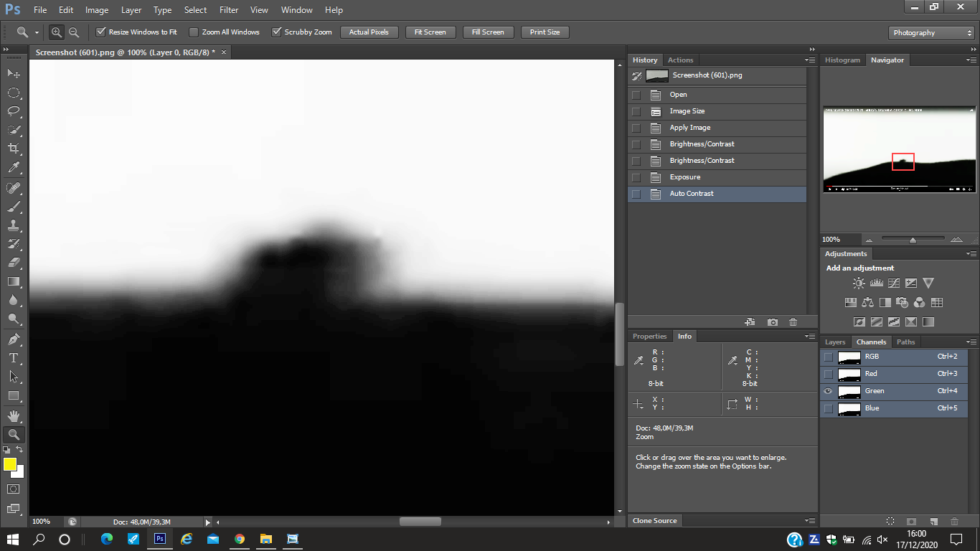
Task: Click the Actual Pixels button
Action: 369,32
